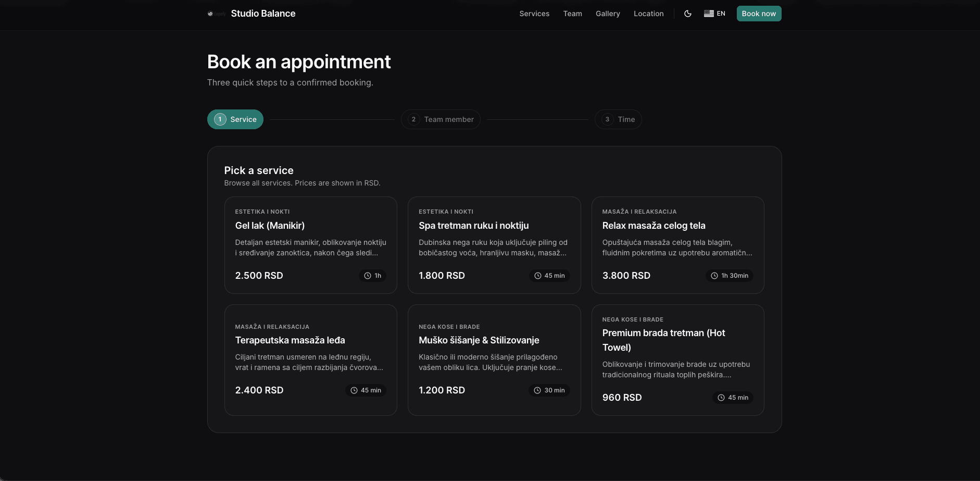Click clock icon on Terapeutska masaža 45 min badge
980x481 pixels.
pyautogui.click(x=354, y=390)
